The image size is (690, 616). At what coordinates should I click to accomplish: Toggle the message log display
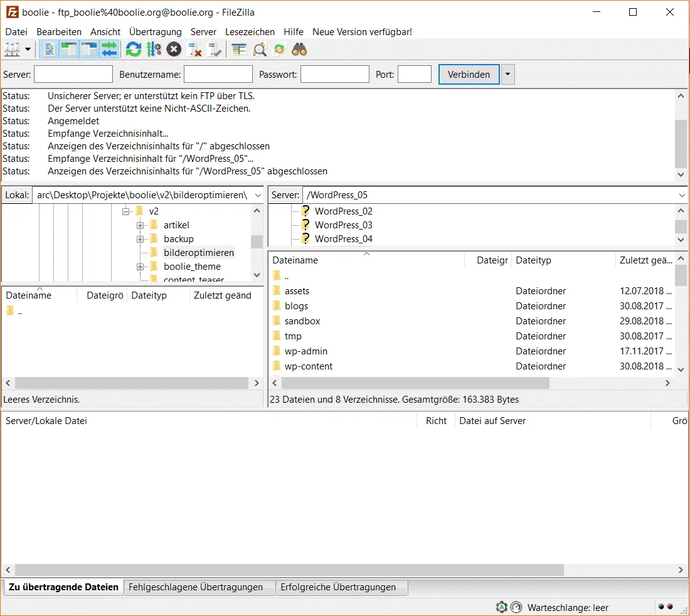(50, 50)
